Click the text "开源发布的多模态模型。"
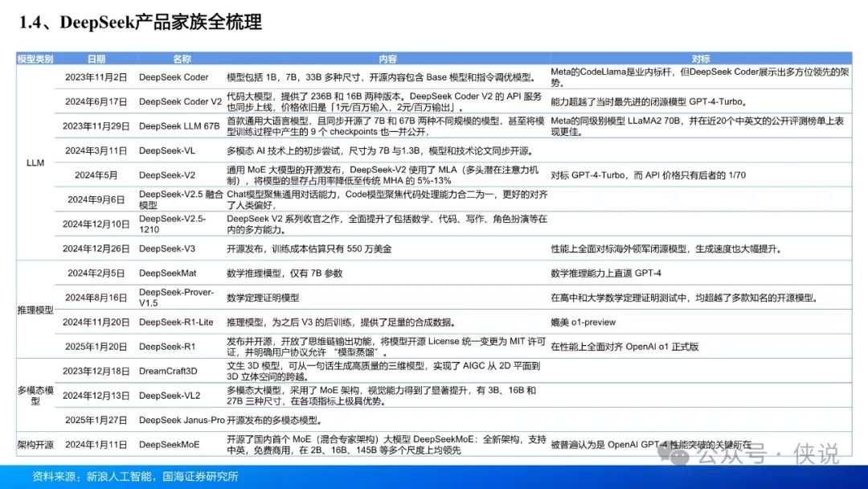The image size is (868, 489). point(274,420)
